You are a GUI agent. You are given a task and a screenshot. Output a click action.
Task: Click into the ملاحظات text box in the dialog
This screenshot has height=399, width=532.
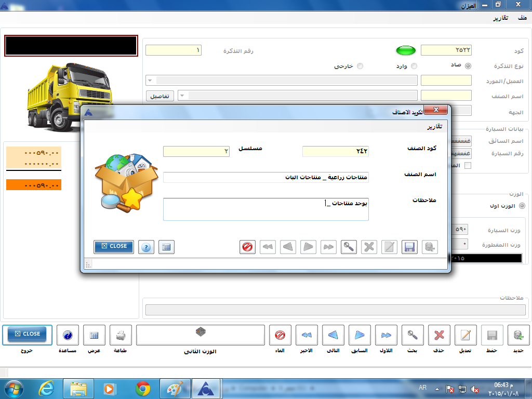click(x=265, y=209)
